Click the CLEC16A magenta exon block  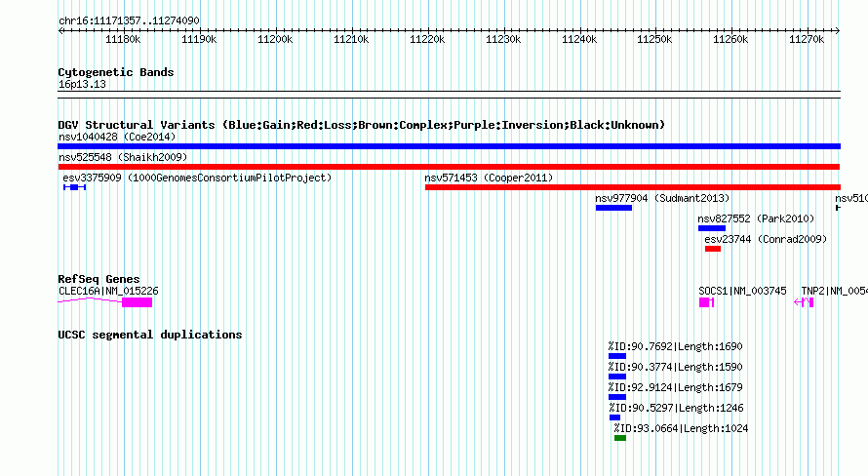[138, 302]
